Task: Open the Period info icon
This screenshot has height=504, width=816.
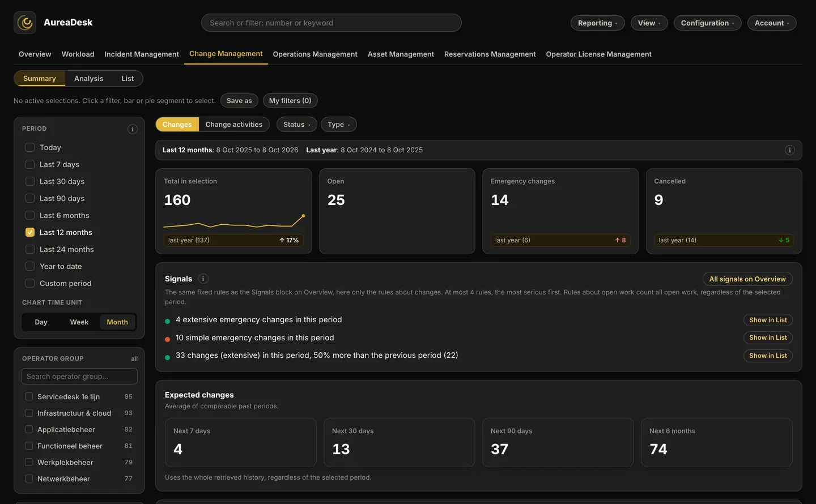Action: [133, 129]
